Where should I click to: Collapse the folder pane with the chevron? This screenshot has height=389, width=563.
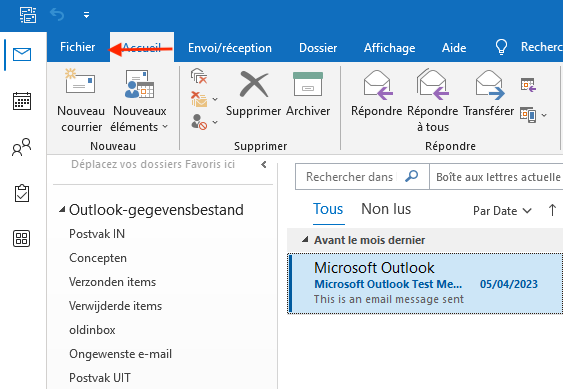pos(264,165)
